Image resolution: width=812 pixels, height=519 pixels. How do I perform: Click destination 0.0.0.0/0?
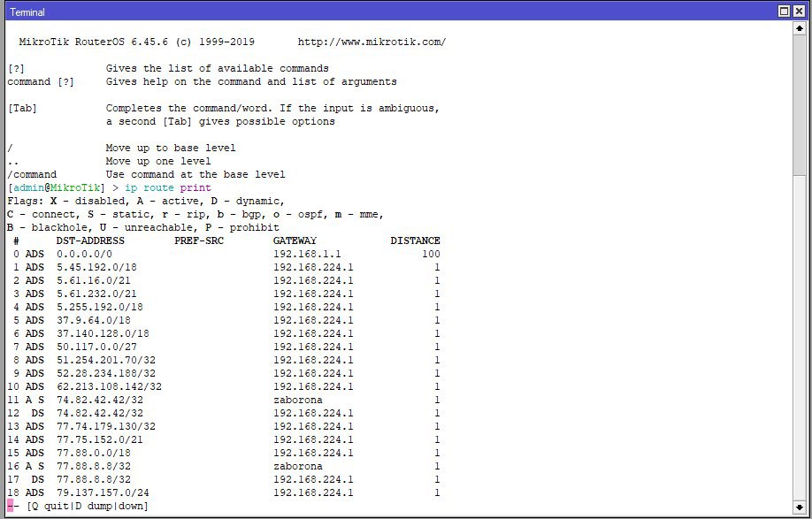click(84, 254)
